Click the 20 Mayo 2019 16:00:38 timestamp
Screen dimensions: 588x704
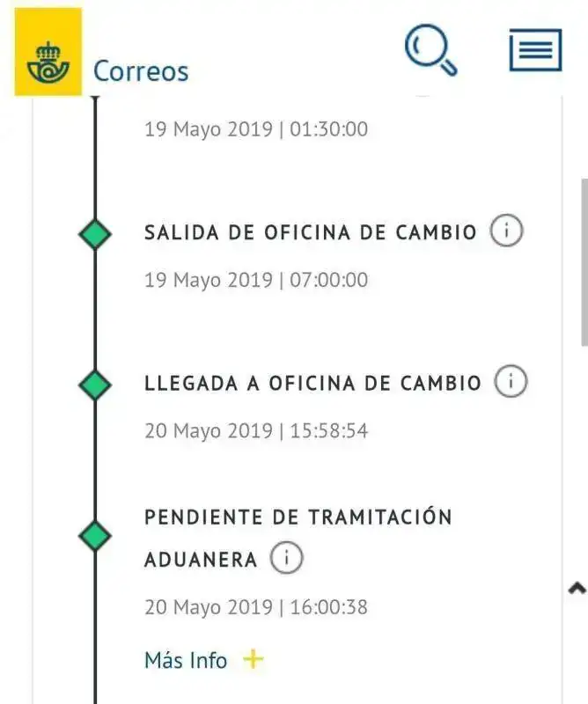(256, 607)
